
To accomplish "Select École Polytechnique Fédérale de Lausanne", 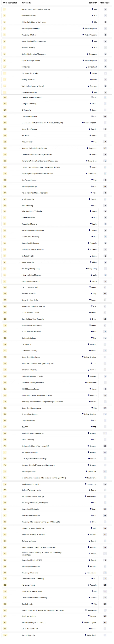I will click(37, 173).
